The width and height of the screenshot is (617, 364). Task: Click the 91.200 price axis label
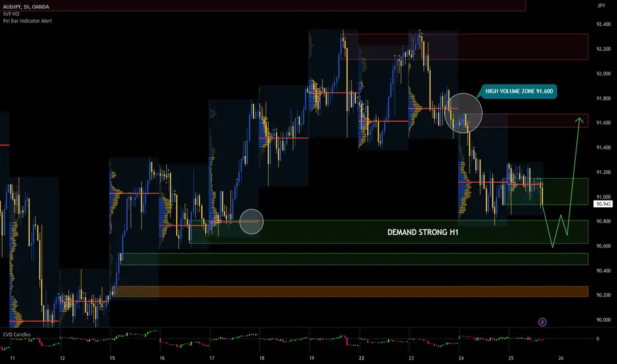[x=603, y=172]
